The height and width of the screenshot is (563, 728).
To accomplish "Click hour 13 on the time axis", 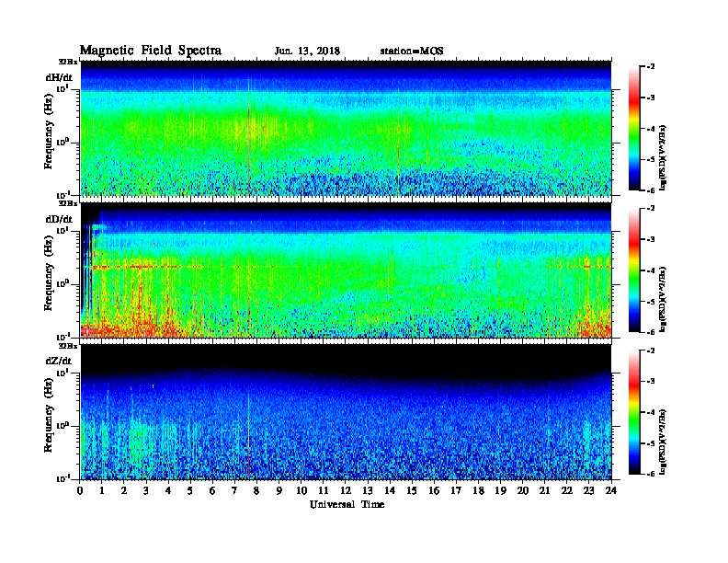I will (368, 490).
